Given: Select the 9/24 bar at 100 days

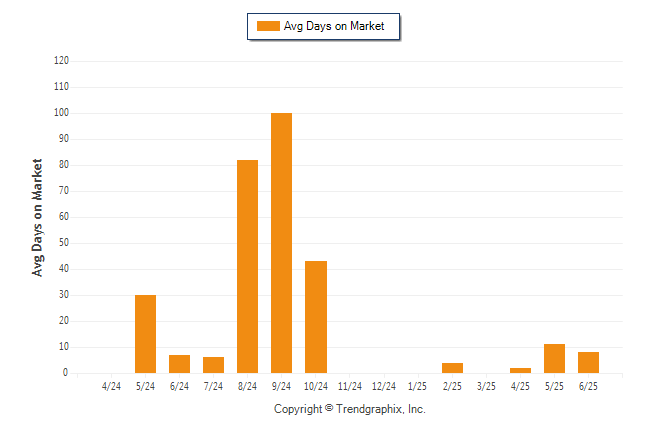Looking at the screenshot, I should coord(281,243).
